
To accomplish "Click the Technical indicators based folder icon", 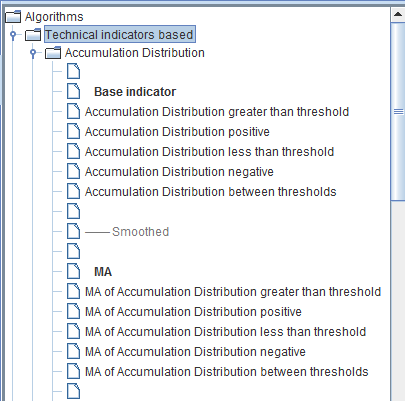I will (x=33, y=34).
